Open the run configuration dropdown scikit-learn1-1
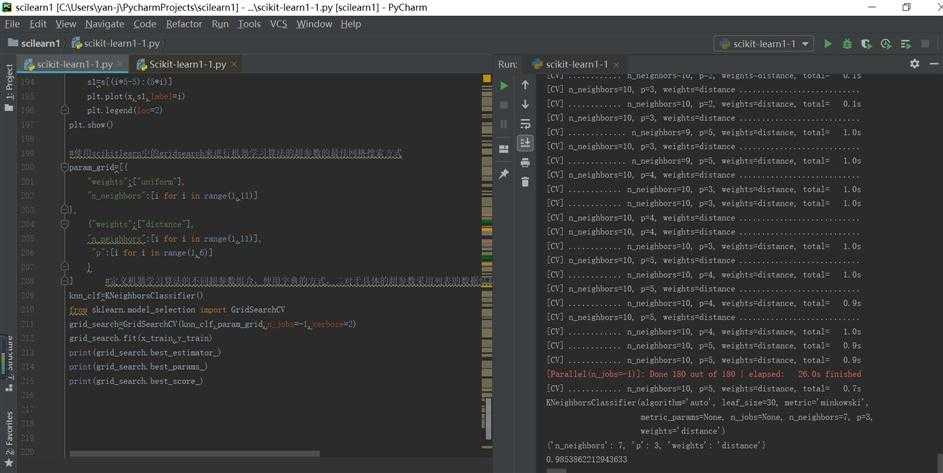This screenshot has width=943, height=473. [x=764, y=44]
